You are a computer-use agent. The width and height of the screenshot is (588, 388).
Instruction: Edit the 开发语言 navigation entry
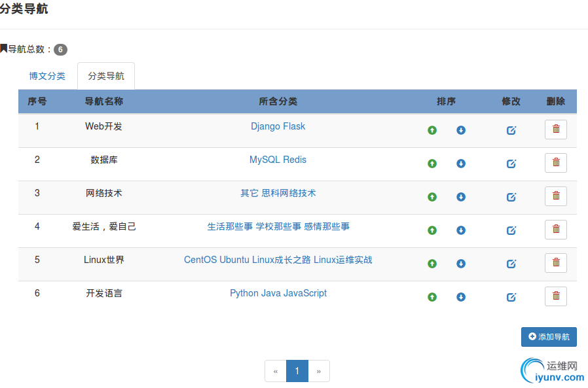pos(511,297)
